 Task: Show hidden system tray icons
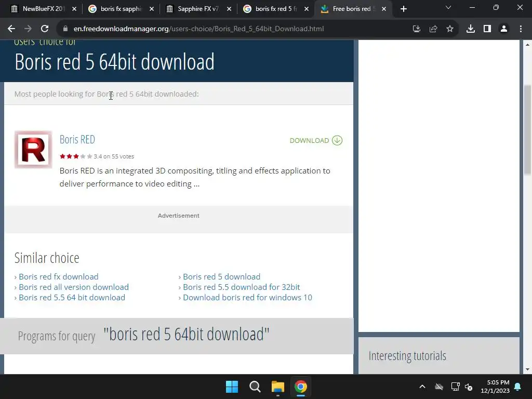pyautogui.click(x=422, y=387)
